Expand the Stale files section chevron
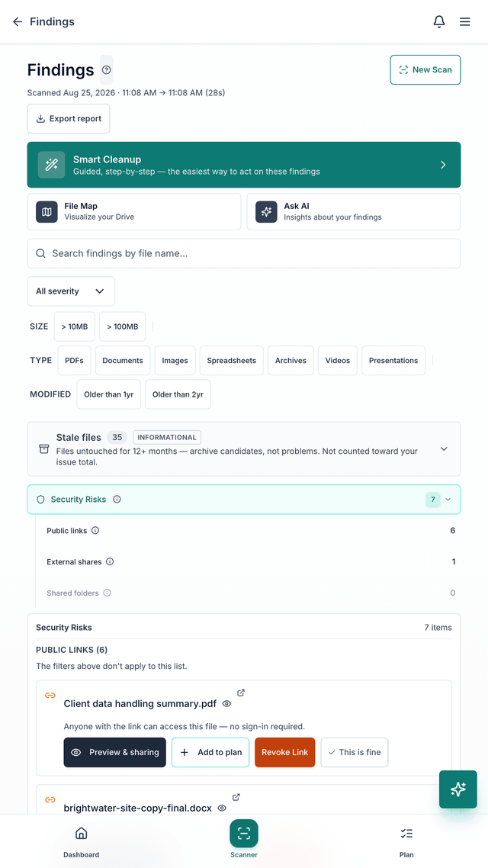The image size is (488, 868). pyautogui.click(x=444, y=449)
